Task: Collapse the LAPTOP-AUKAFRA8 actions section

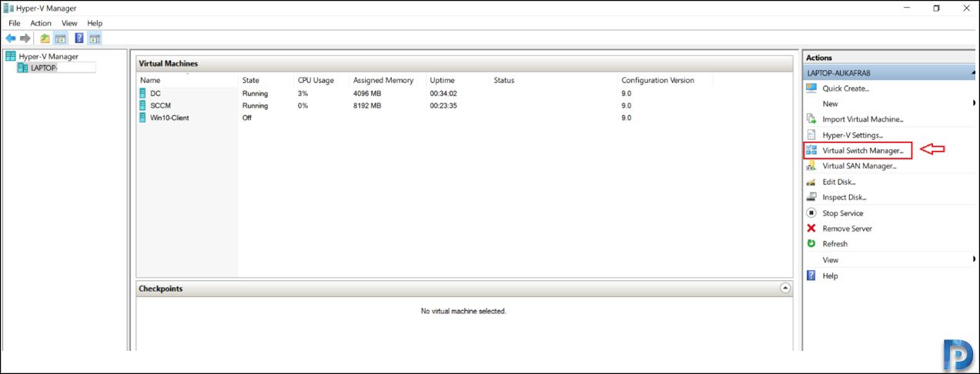Action: click(x=972, y=73)
